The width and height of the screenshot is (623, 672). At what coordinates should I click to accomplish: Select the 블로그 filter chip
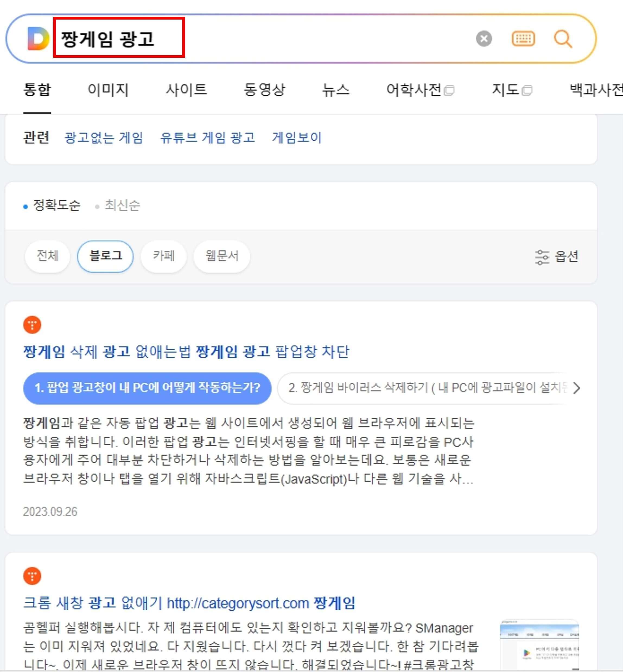coord(105,256)
